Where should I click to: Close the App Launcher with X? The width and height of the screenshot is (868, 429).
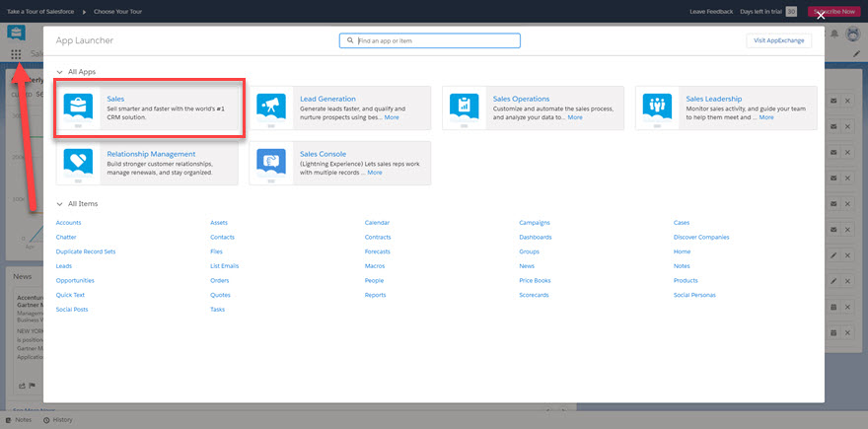(821, 15)
